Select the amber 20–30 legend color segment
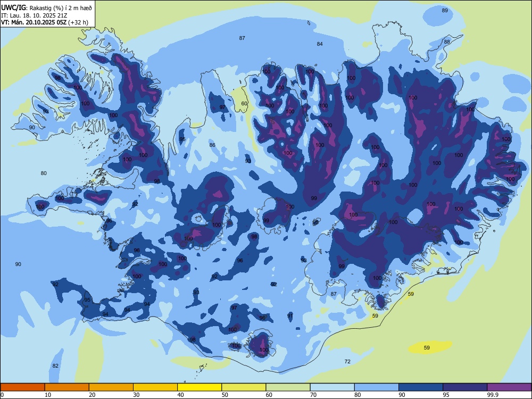This screenshot has width=532, height=399. [111, 387]
